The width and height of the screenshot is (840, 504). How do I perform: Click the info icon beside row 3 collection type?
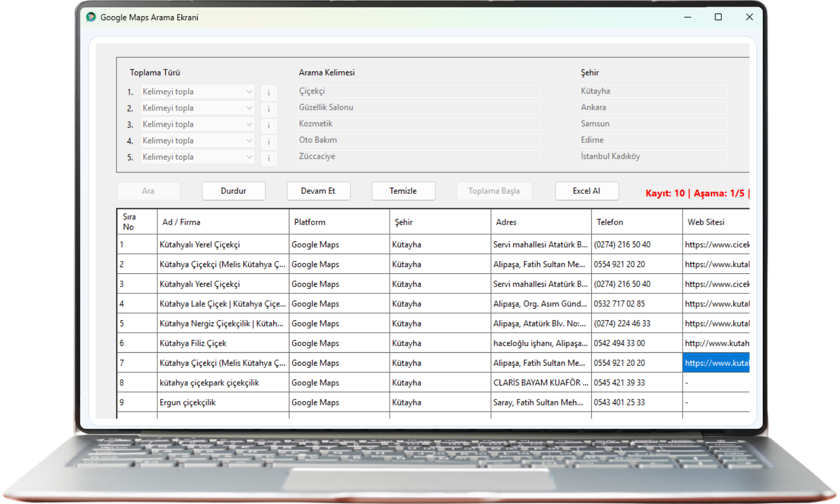pyautogui.click(x=269, y=125)
